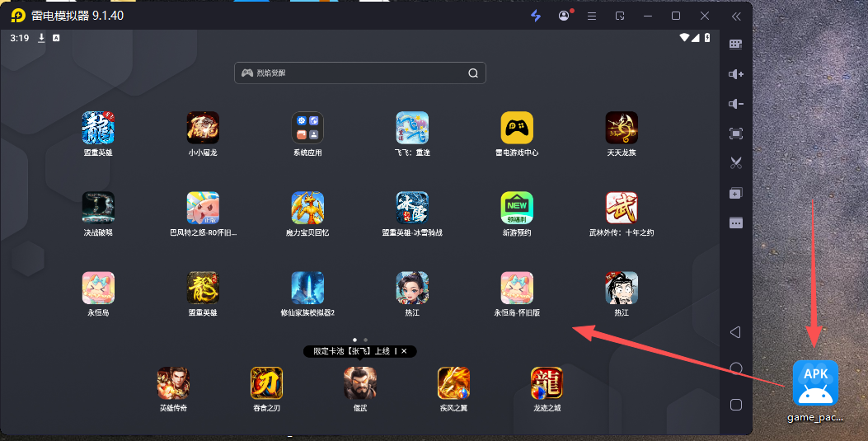868x441 pixels.
Task: Click the volume down sidebar icon
Action: coord(736,104)
